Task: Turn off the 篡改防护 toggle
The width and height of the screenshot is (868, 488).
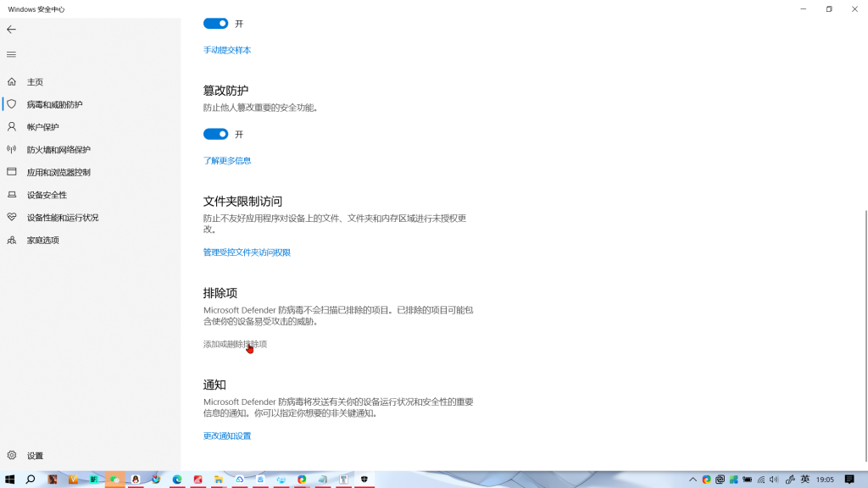Action: coord(216,134)
